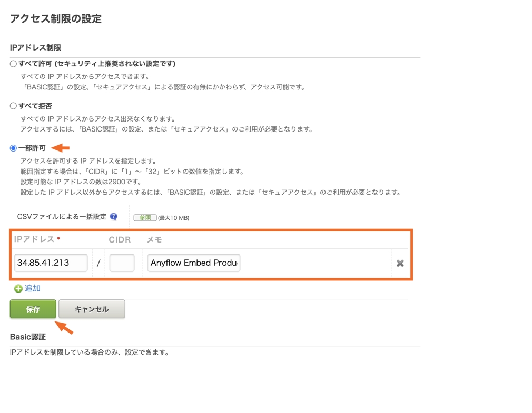The image size is (532, 413).
Task: Click the アクセス制限の設定 page title
Action: [56, 19]
